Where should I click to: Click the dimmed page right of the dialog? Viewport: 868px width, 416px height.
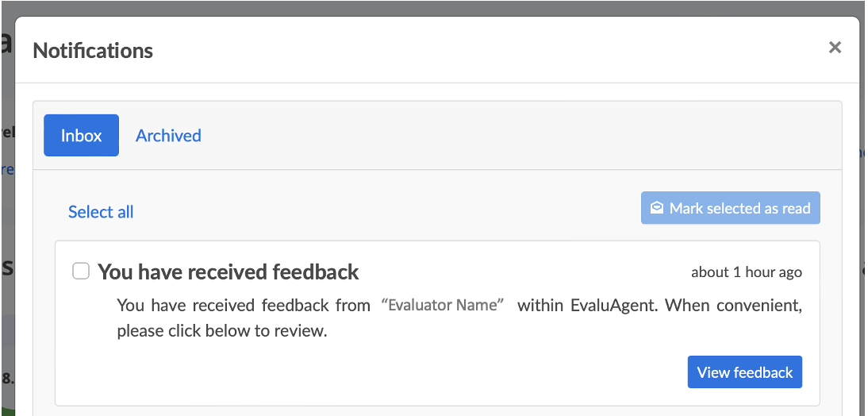tap(864, 238)
